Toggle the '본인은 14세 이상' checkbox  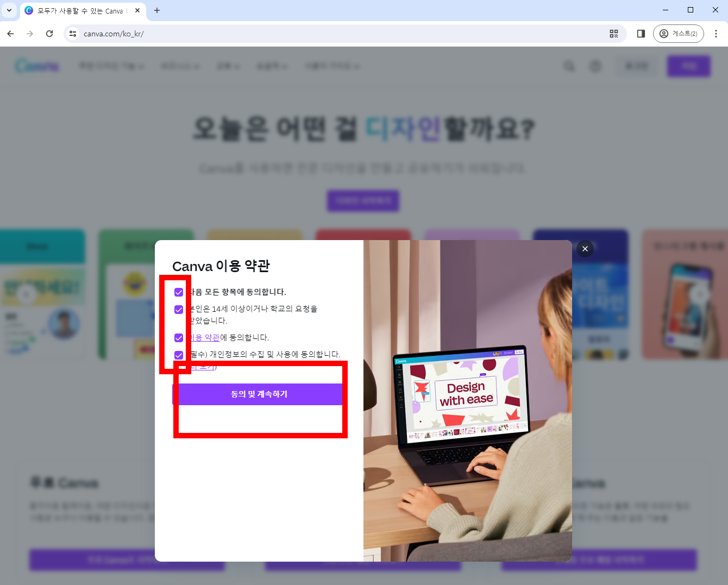coord(179,310)
